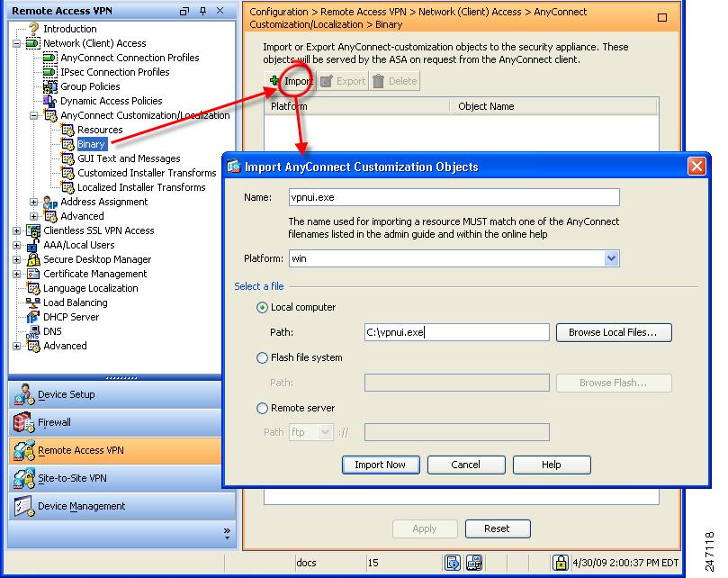Float the Remote Access VPN pane
Image resolution: width=728 pixels, height=578 pixels.
[x=184, y=11]
